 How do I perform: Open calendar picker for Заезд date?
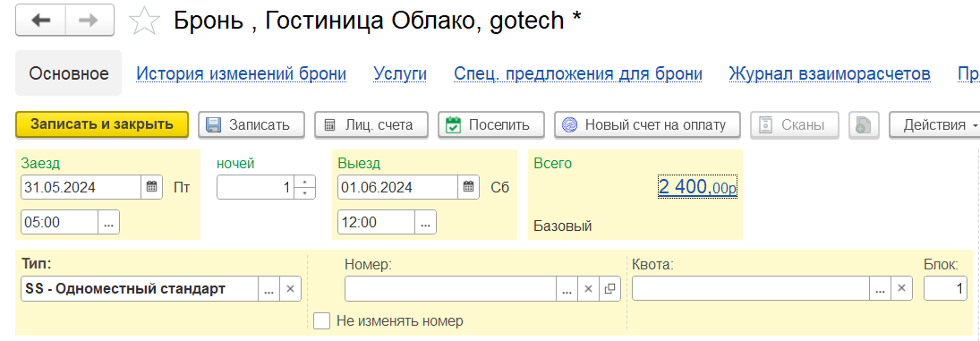[x=152, y=187]
